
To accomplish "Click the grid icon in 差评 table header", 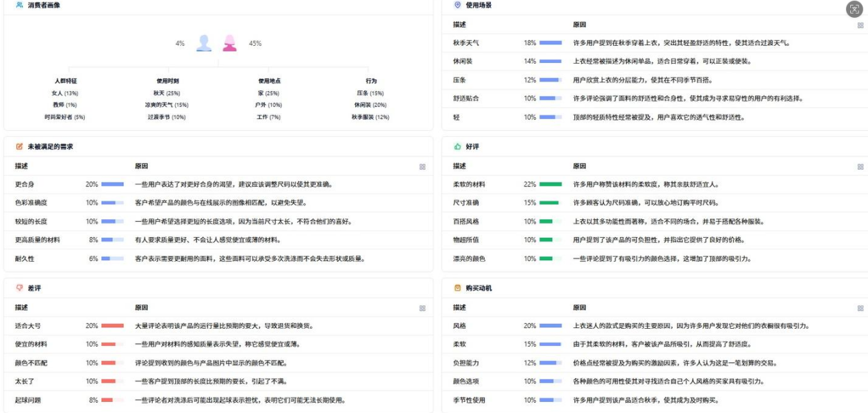I will click(x=422, y=308).
